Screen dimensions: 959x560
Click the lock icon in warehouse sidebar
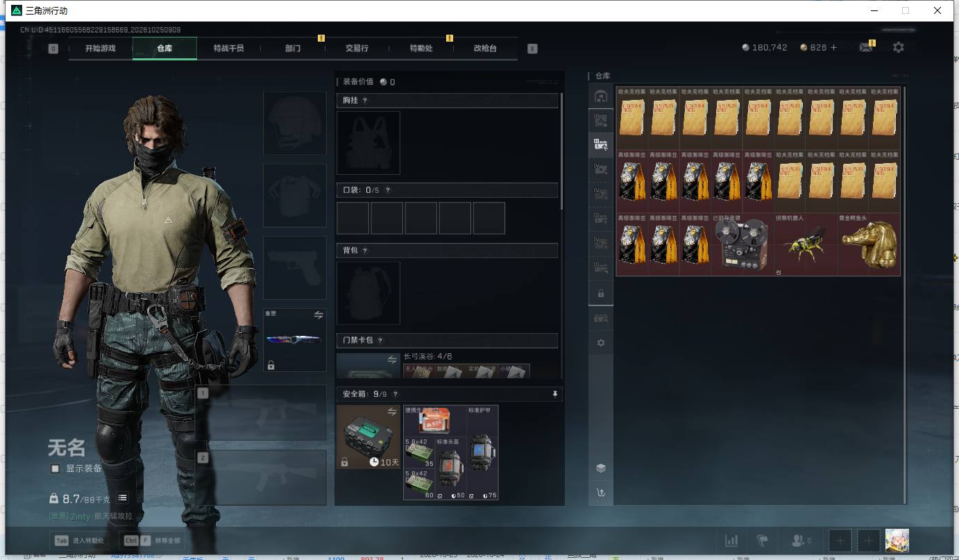click(x=601, y=294)
